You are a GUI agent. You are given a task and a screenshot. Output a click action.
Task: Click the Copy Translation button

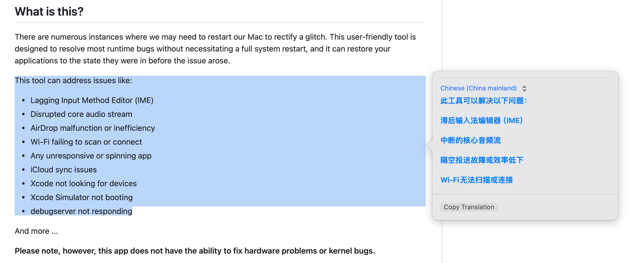(469, 207)
